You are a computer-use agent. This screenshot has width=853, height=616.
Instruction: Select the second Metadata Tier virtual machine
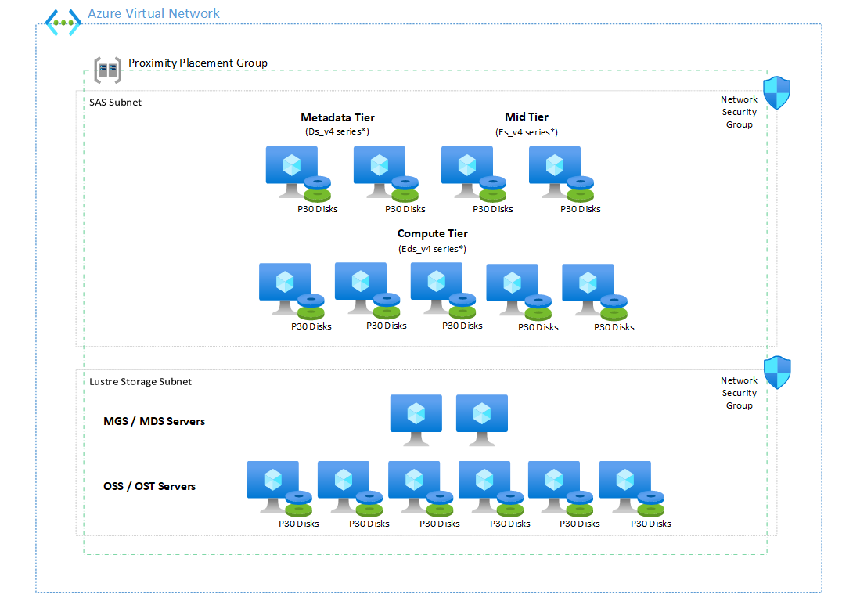pos(380,171)
